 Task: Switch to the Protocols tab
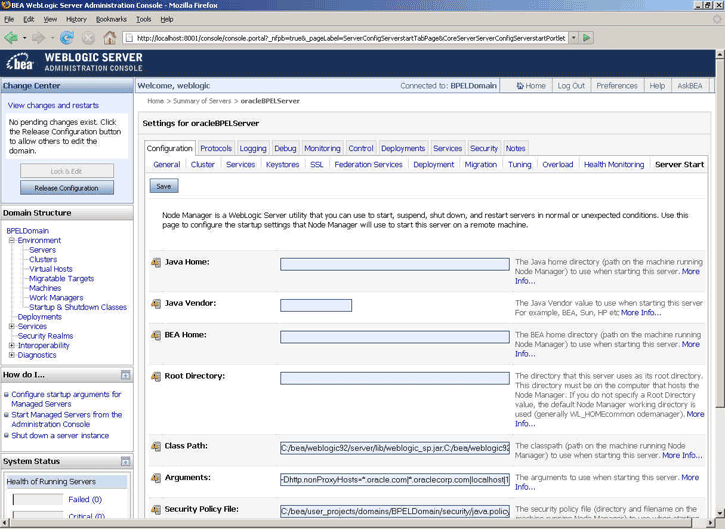click(x=216, y=148)
